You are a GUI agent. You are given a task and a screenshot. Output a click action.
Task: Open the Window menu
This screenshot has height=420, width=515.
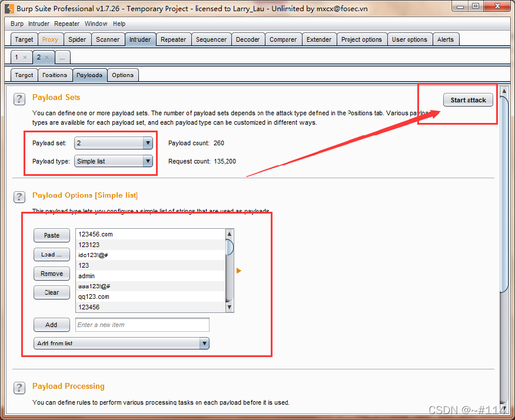pos(96,24)
